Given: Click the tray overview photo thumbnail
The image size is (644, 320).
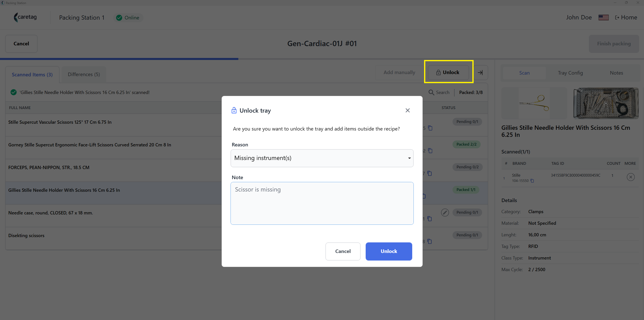Looking at the screenshot, I should point(606,103).
